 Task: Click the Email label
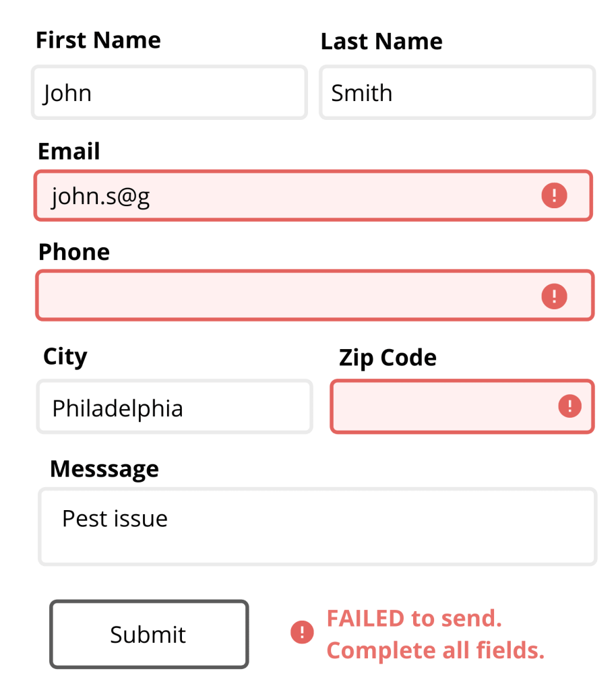coord(69,152)
